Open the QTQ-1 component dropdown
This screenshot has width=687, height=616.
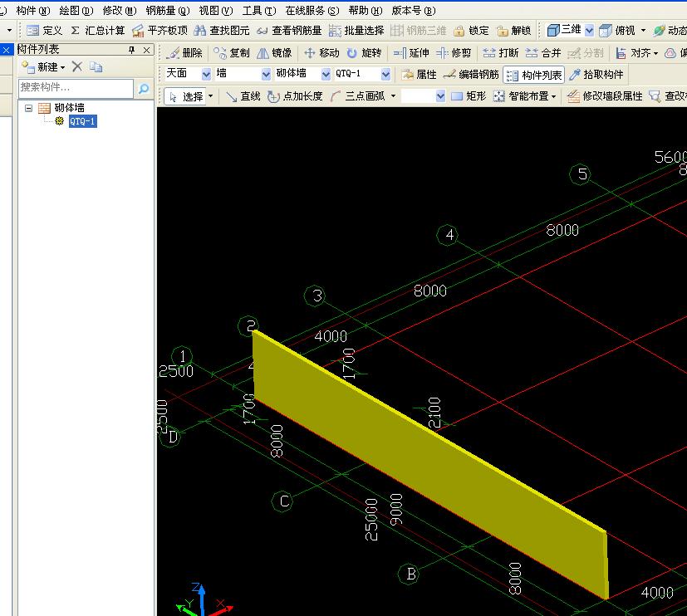(x=385, y=74)
